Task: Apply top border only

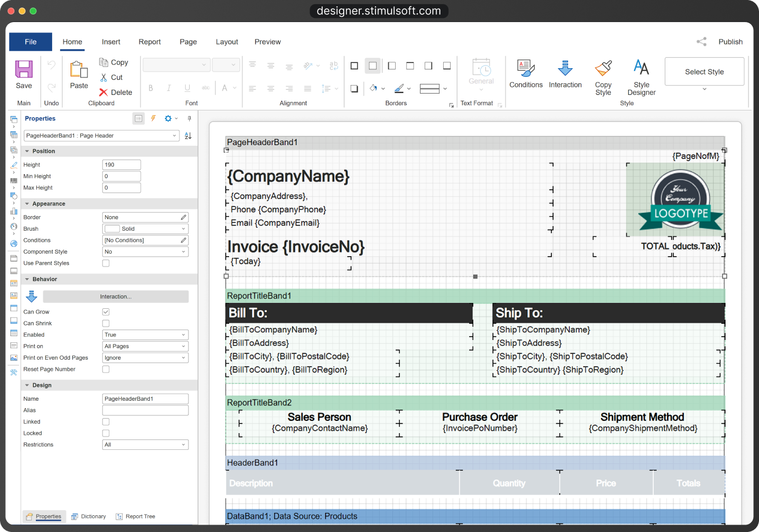Action: pyautogui.click(x=410, y=66)
